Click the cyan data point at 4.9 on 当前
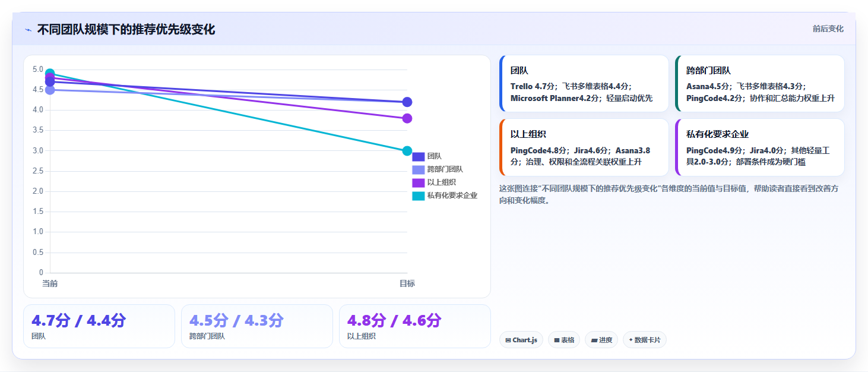This screenshot has height=372, width=868. tap(50, 74)
